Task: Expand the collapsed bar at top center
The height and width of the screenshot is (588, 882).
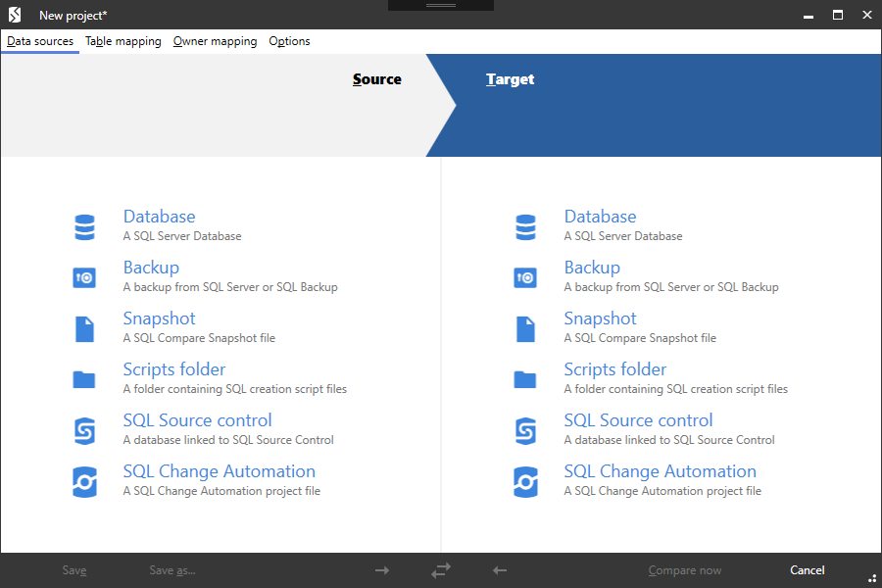Action: (x=441, y=6)
